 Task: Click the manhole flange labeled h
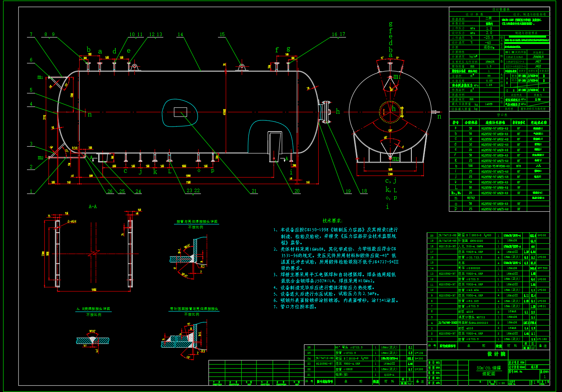[326, 113]
